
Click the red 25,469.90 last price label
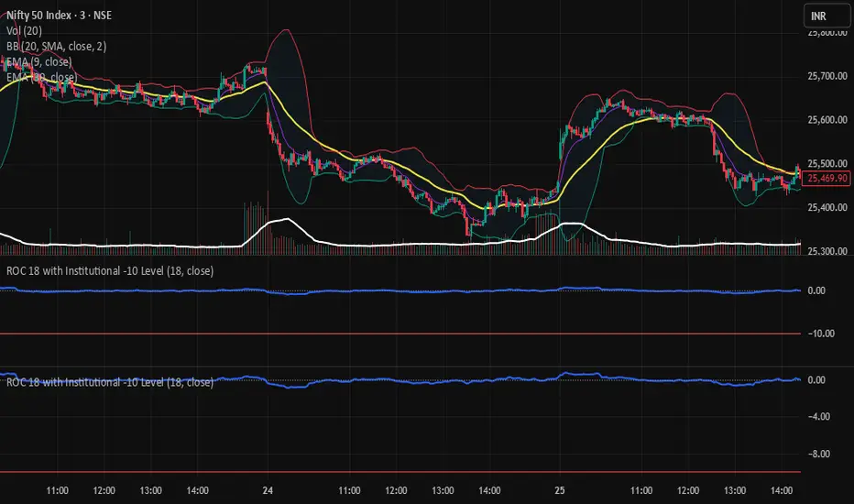(x=827, y=178)
